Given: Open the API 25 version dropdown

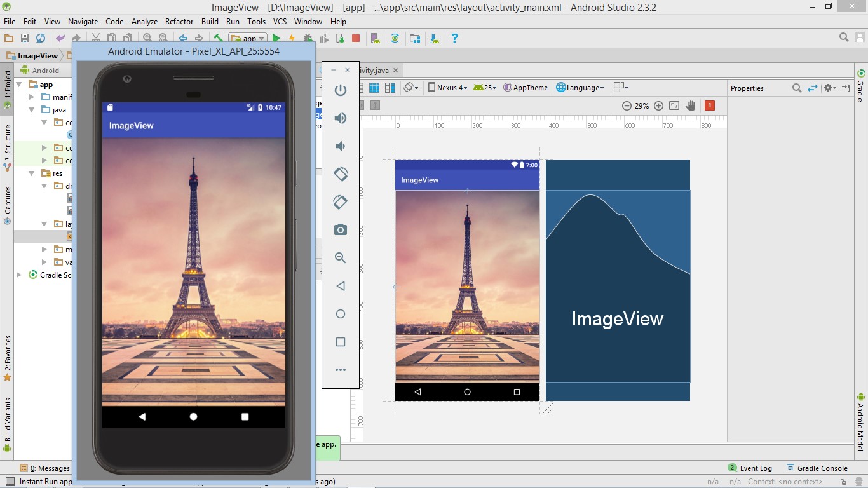Looking at the screenshot, I should (x=485, y=87).
